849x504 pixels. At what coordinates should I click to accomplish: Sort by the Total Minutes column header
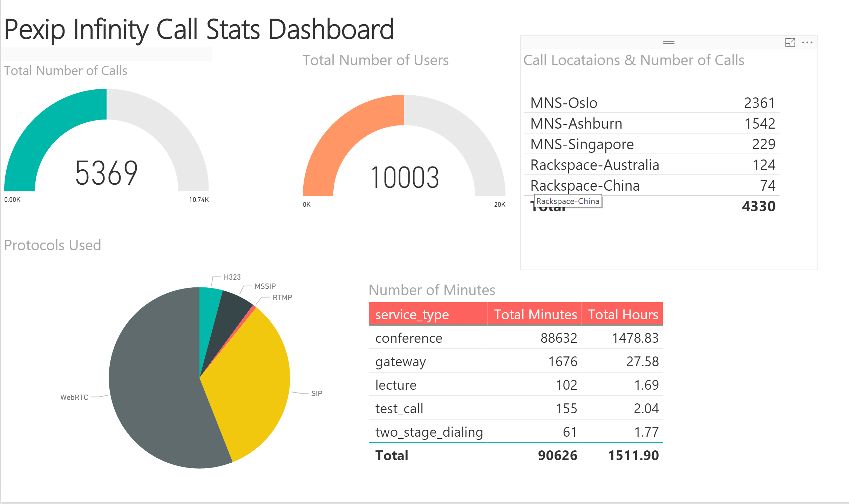tap(534, 314)
